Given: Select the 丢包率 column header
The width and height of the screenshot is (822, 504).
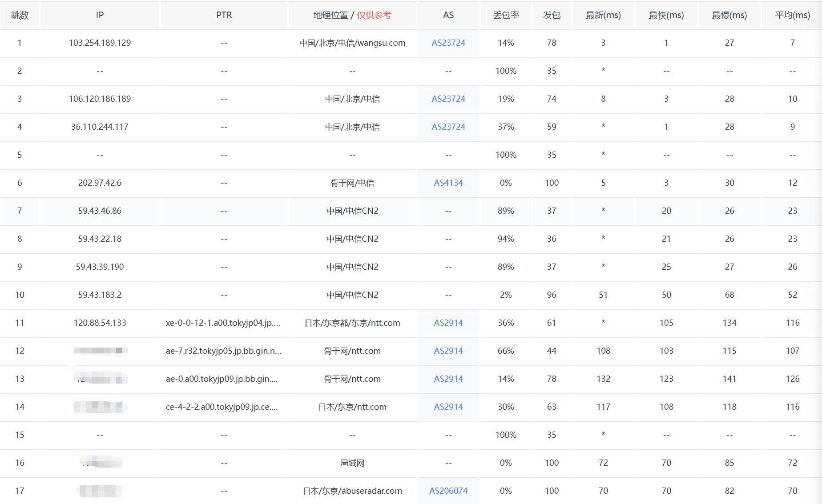Looking at the screenshot, I should (506, 15).
